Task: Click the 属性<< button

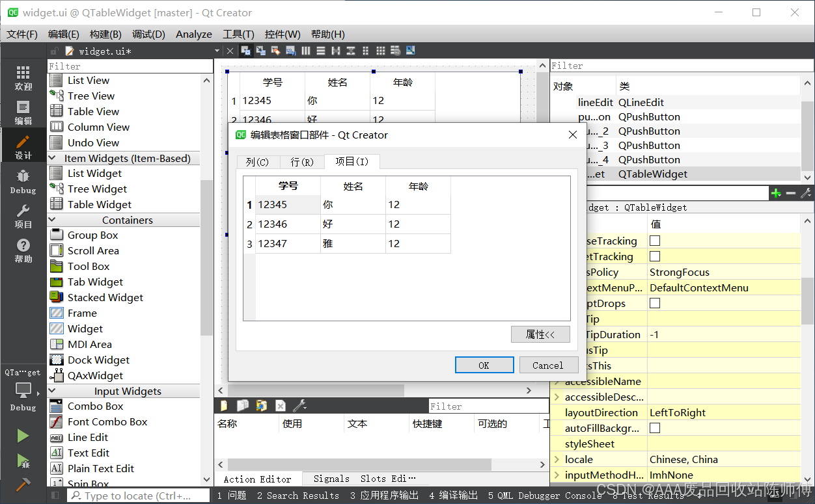Action: click(x=540, y=334)
